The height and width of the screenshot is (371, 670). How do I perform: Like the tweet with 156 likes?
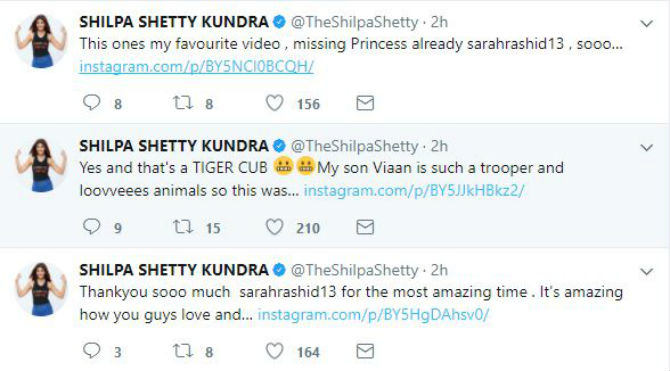(274, 103)
